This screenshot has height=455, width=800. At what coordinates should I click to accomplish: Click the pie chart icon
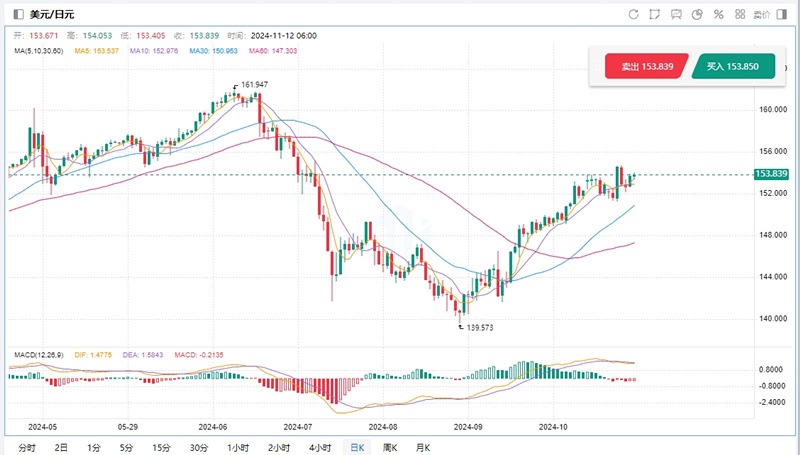(x=697, y=15)
